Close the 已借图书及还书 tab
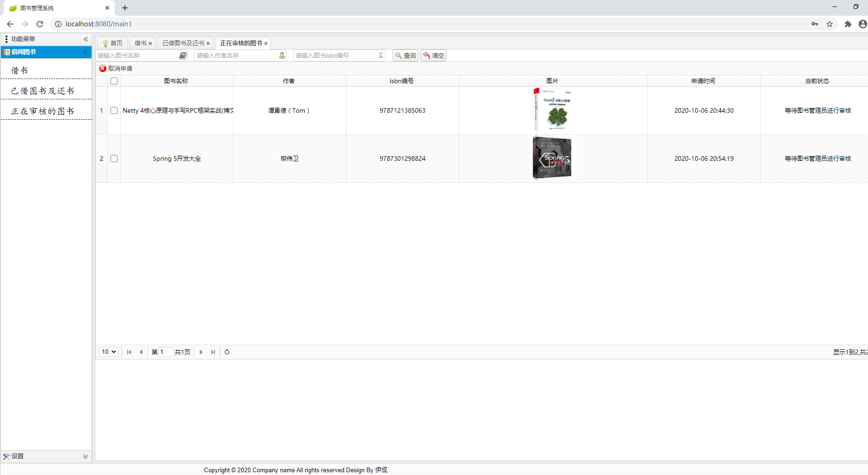This screenshot has height=475, width=868. point(208,43)
